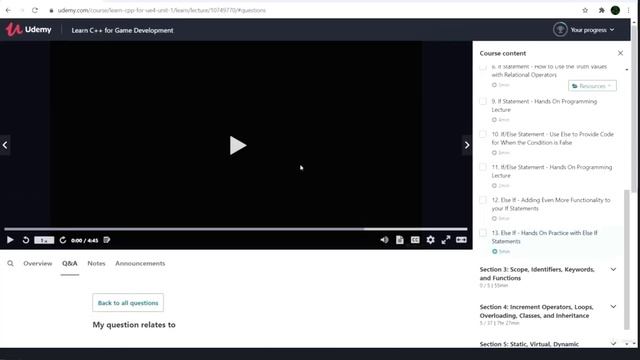
Task: Open the transcript panel
Action: [x=400, y=240]
